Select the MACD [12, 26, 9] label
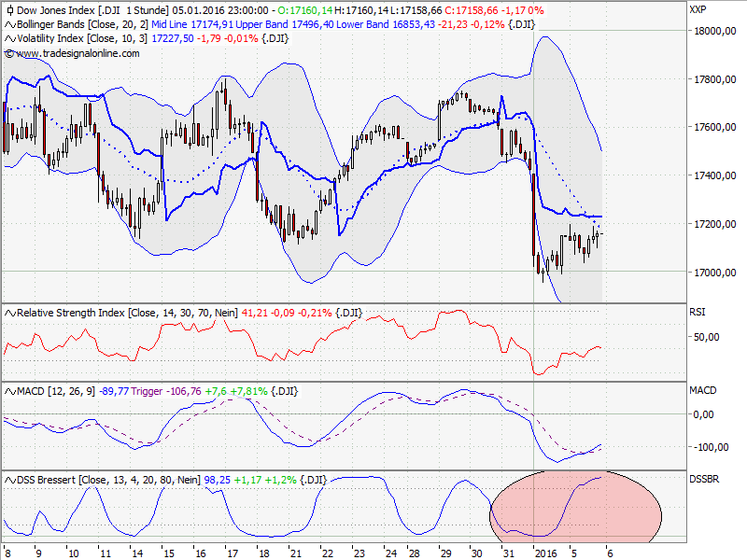The image size is (747, 560). click(x=56, y=391)
